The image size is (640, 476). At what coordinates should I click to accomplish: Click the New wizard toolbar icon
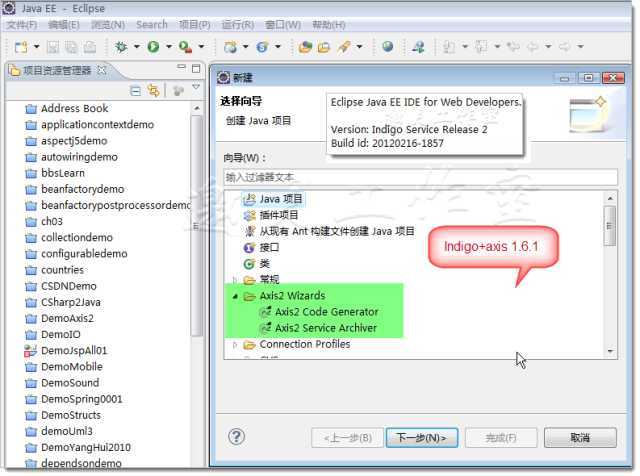click(21, 47)
